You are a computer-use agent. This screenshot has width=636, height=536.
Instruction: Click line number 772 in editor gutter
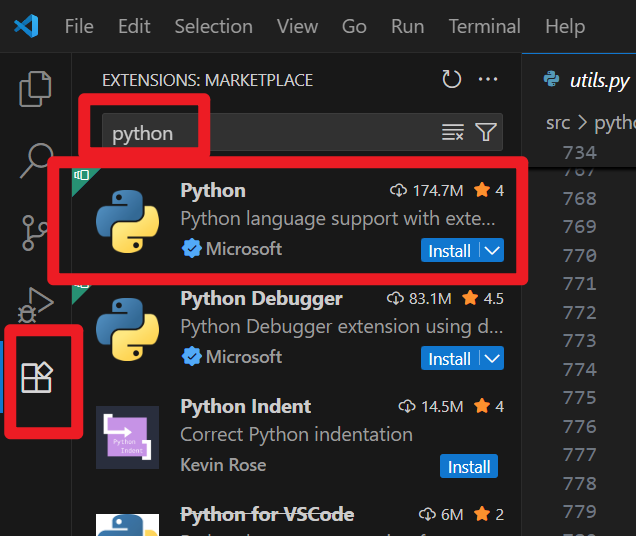pyautogui.click(x=580, y=312)
